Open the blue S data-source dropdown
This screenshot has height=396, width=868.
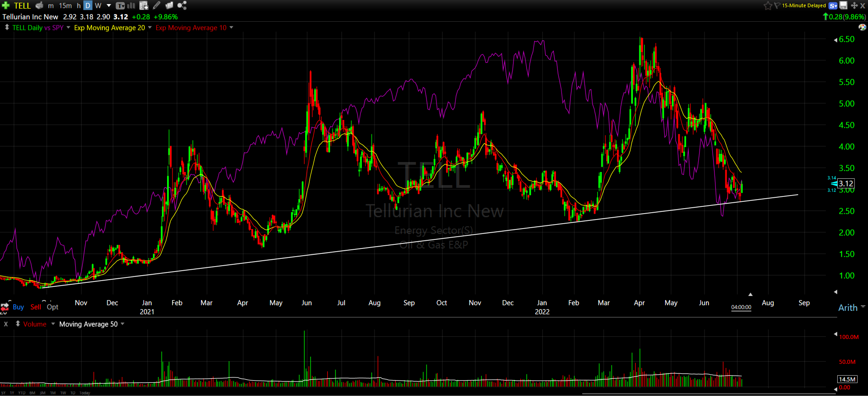click(833, 5)
